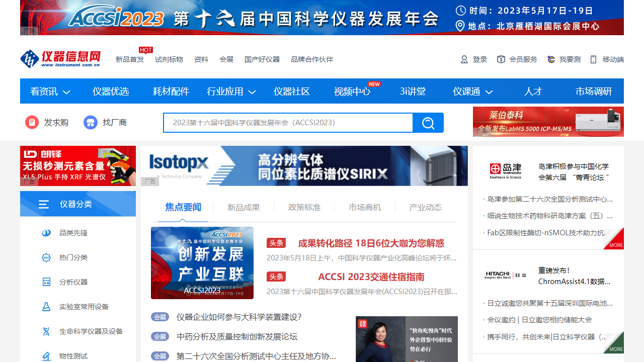Screen dimensions: 644x362
Task: Open headline ACCSI 2023交通住宿指南
Action: coord(371,277)
